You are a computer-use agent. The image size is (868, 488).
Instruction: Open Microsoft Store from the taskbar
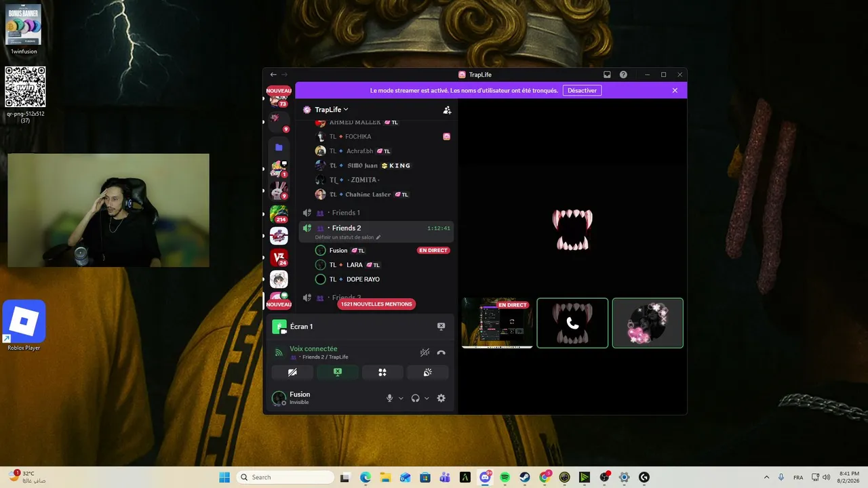425,477
